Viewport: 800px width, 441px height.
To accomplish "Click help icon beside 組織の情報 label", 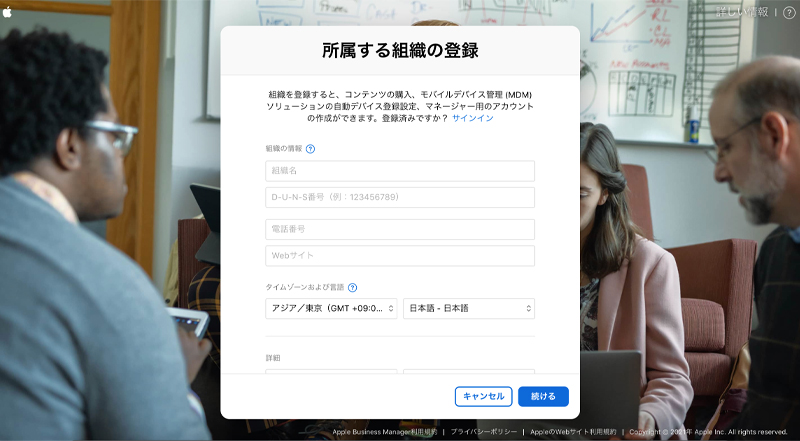I will click(x=310, y=149).
